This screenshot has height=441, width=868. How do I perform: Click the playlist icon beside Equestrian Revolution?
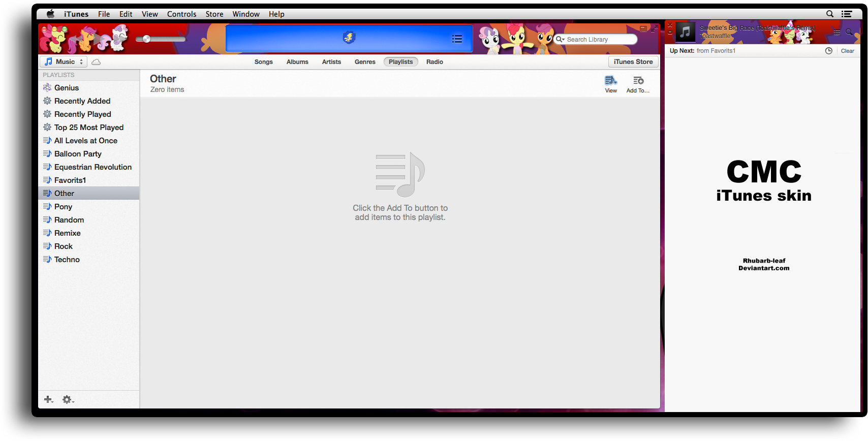tap(47, 167)
